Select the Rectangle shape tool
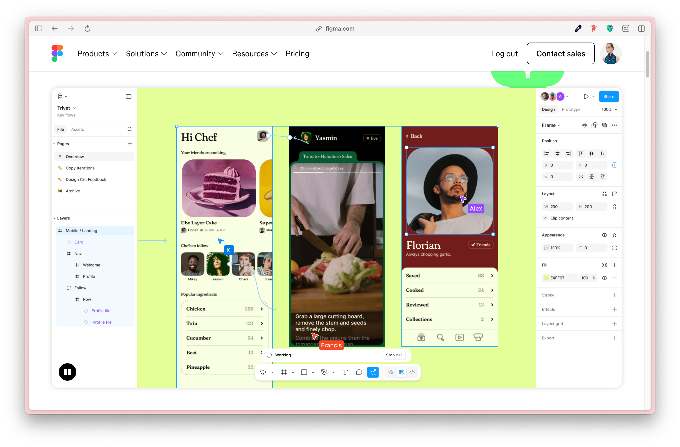 pos(304,372)
